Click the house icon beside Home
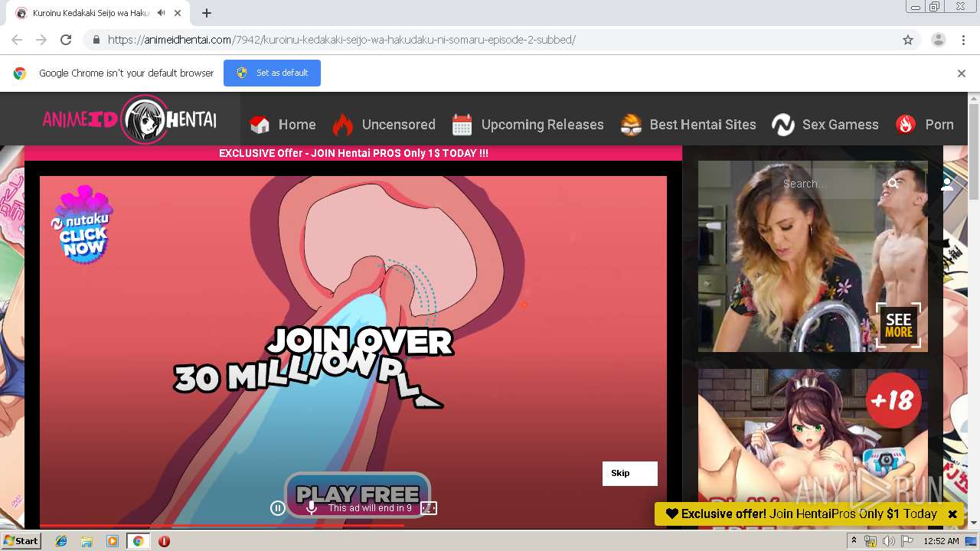This screenshot has height=551, width=980. 260,125
